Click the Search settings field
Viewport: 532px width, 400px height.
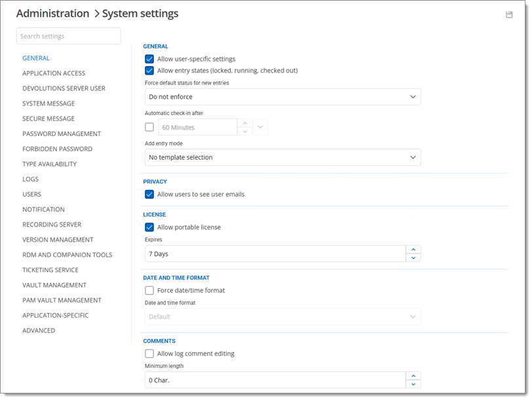click(x=68, y=36)
